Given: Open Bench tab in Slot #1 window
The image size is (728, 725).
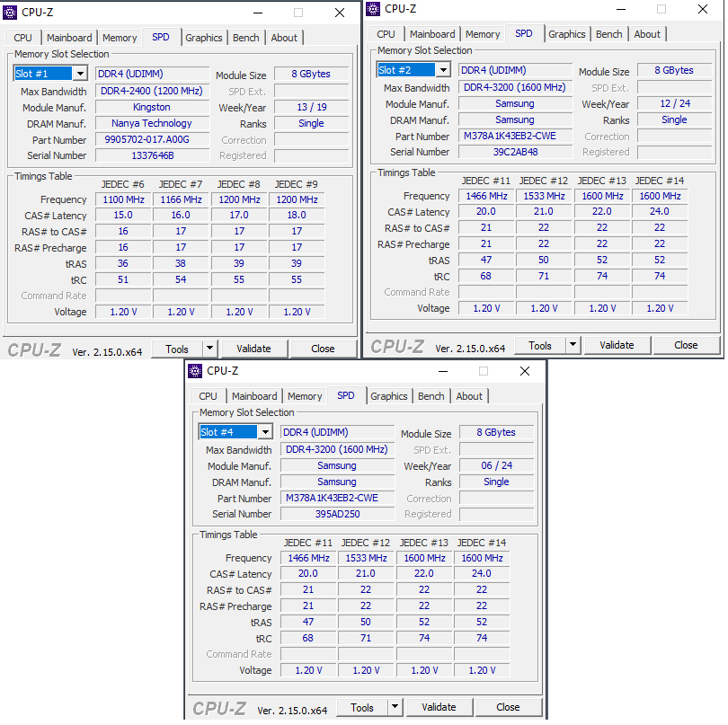Looking at the screenshot, I should click(246, 38).
